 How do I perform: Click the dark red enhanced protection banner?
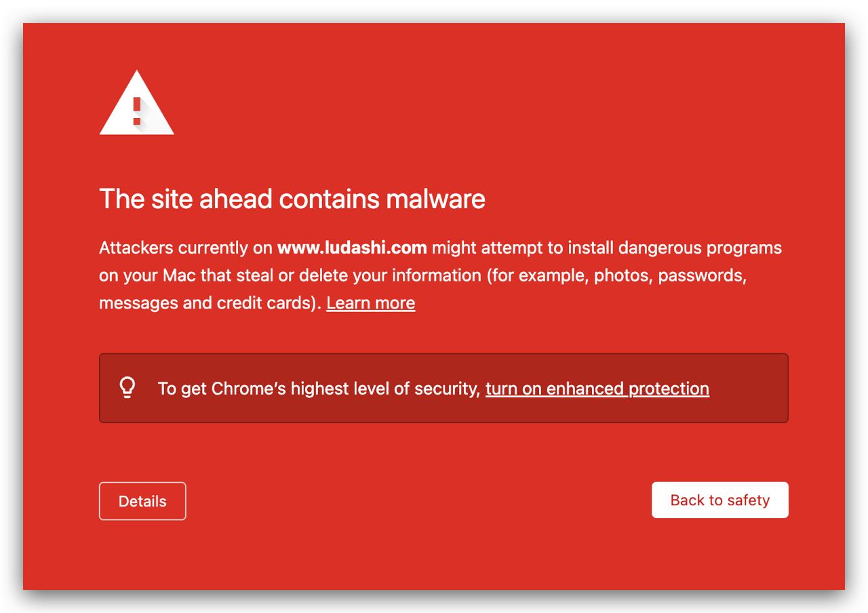point(443,388)
